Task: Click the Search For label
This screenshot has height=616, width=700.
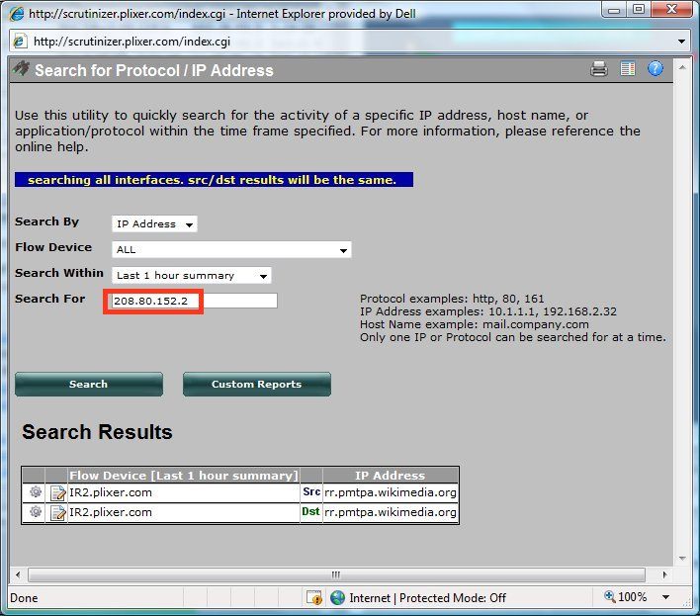Action: (x=50, y=299)
